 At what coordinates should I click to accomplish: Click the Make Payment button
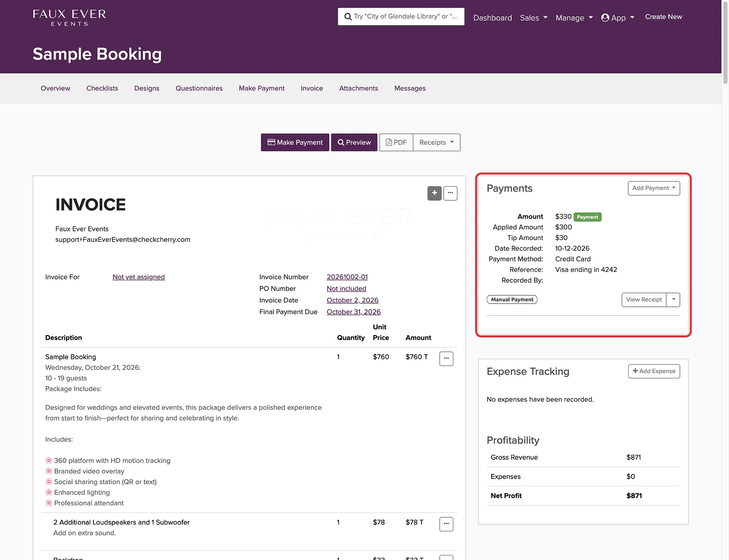(295, 143)
